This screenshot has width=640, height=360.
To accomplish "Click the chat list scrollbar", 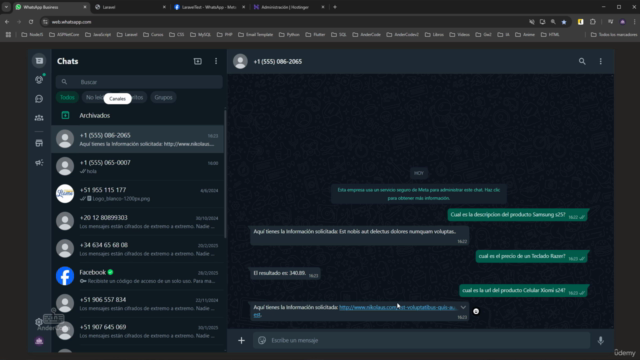I will [225, 173].
